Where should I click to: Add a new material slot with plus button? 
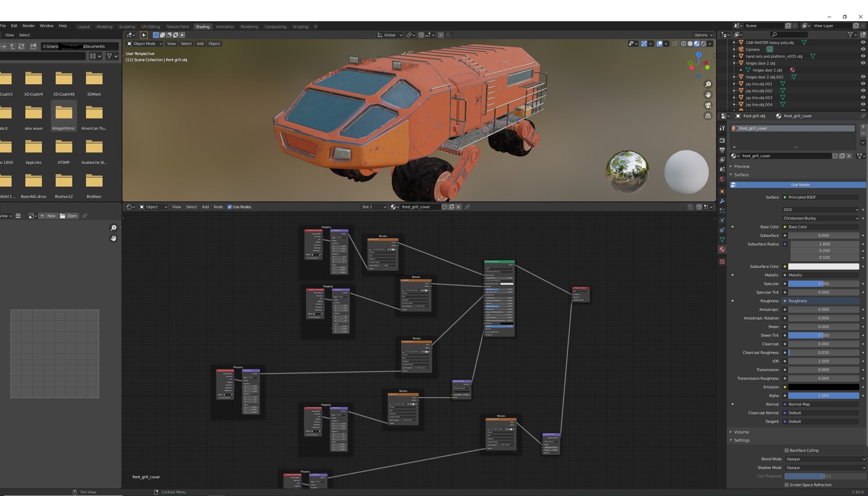coord(863,126)
